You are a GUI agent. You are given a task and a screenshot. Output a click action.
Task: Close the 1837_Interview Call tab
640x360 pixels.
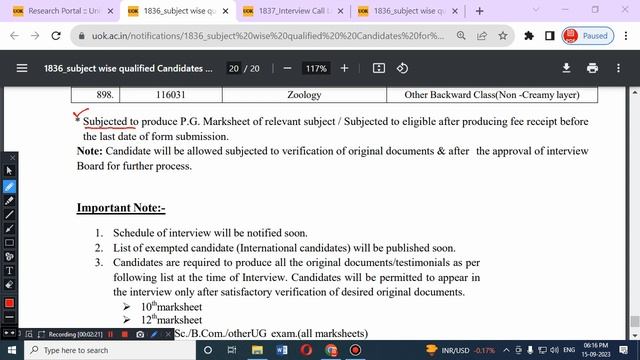click(340, 11)
